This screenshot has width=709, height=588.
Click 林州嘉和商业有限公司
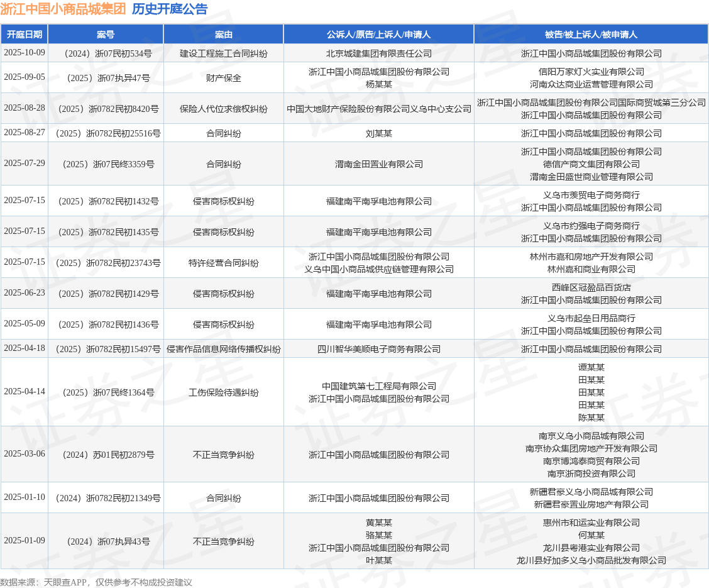(x=591, y=269)
